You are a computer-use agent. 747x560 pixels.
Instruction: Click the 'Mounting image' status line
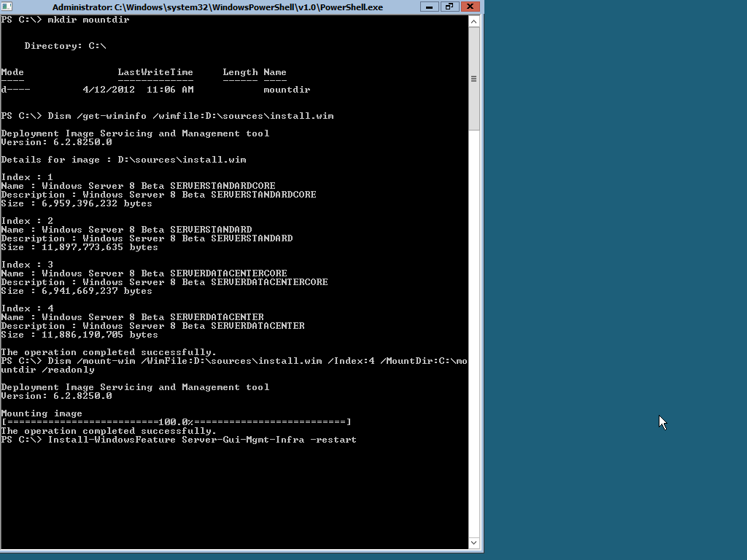(x=42, y=413)
